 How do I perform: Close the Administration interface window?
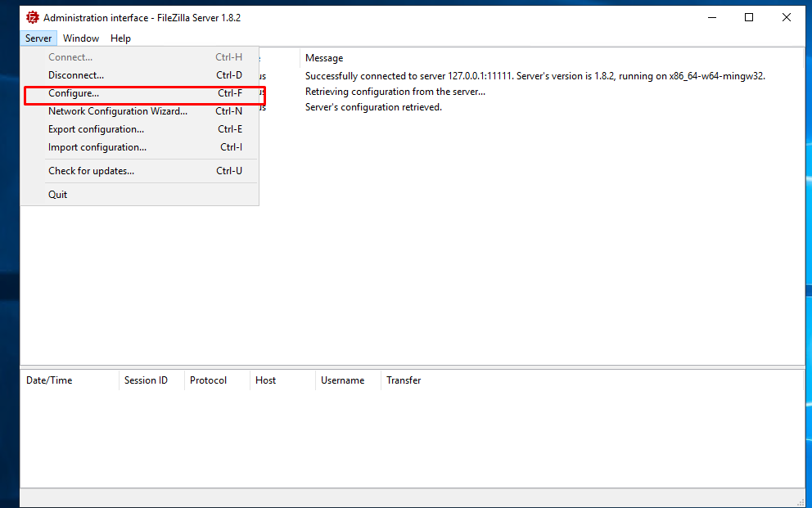(786, 18)
